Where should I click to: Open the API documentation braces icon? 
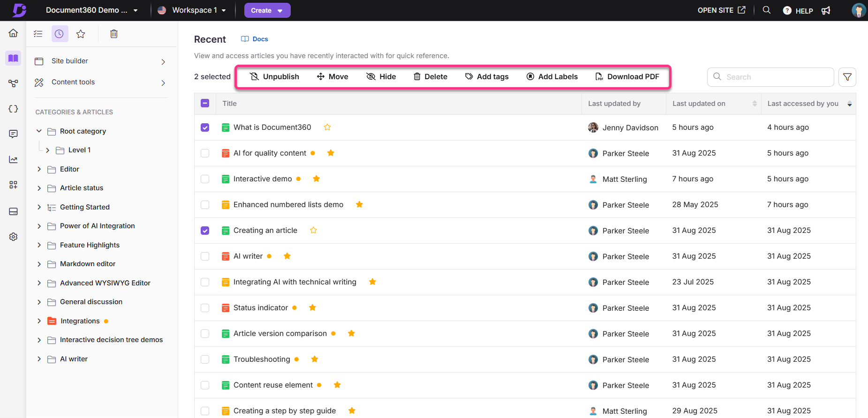[13, 109]
